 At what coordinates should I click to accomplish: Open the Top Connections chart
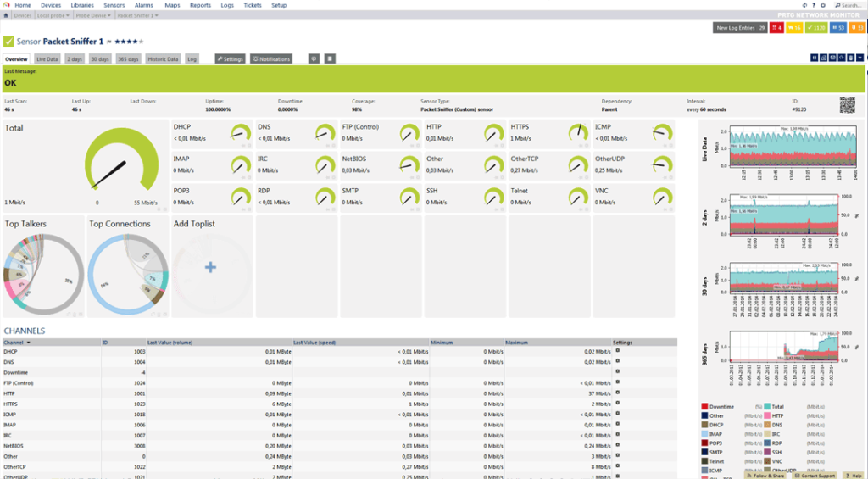128,275
